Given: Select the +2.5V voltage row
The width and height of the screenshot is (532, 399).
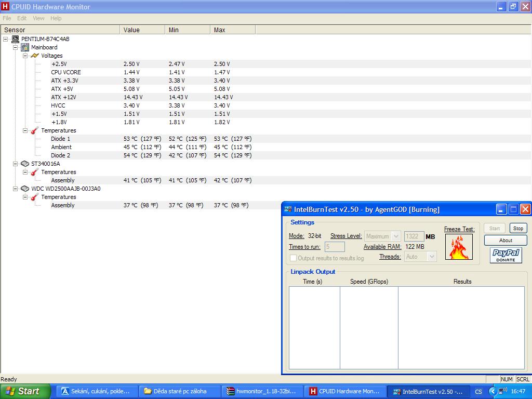Looking at the screenshot, I should tap(291, 64).
